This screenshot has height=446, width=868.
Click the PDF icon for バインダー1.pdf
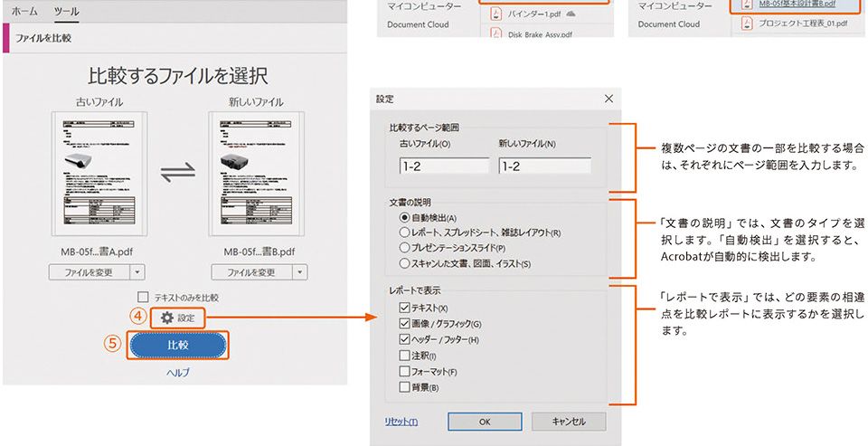coord(497,14)
